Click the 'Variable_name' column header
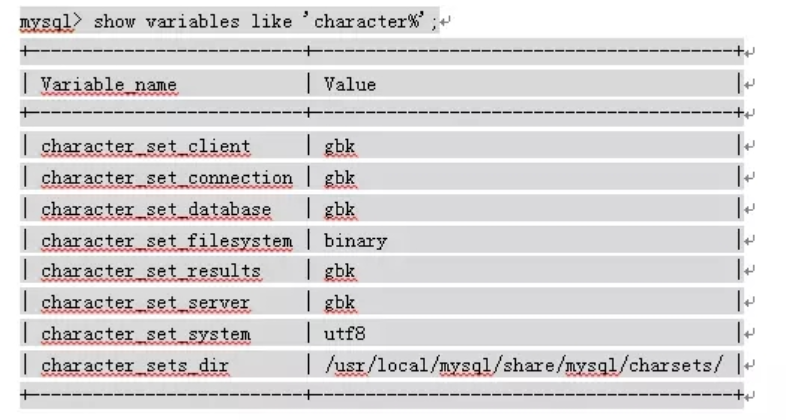Screen dimensions: 786x420 click(109, 84)
